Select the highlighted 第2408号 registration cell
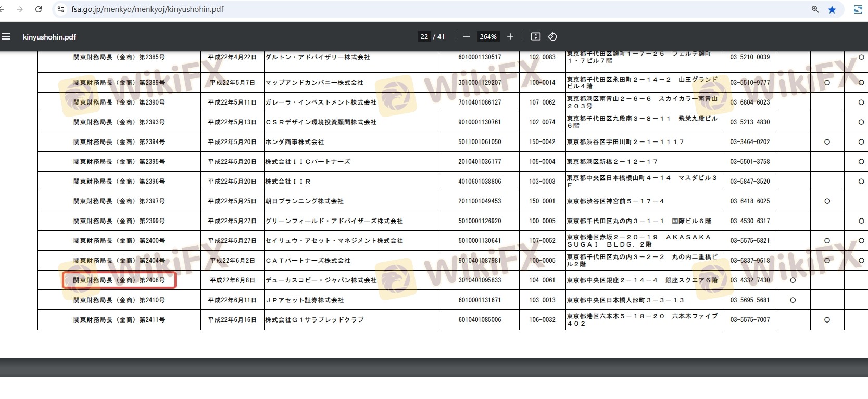This screenshot has width=868, height=399. coord(119,280)
